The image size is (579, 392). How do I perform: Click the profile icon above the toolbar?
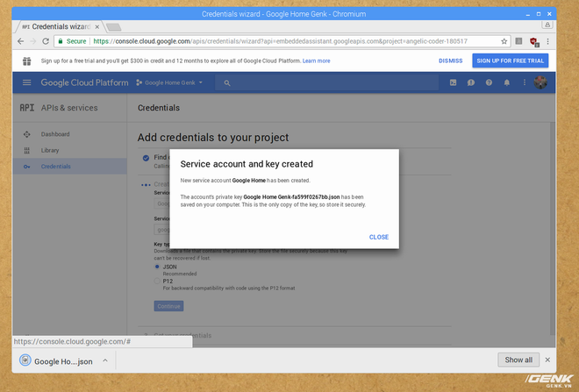[x=547, y=25]
